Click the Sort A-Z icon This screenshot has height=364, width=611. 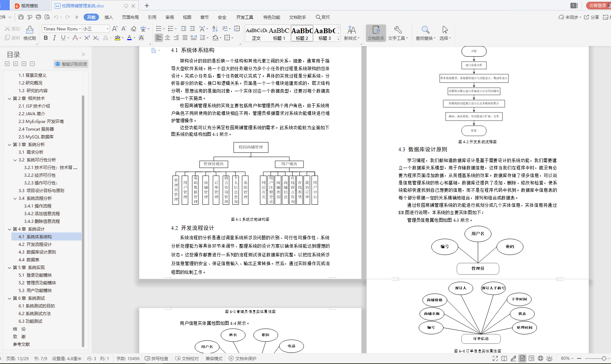click(215, 29)
